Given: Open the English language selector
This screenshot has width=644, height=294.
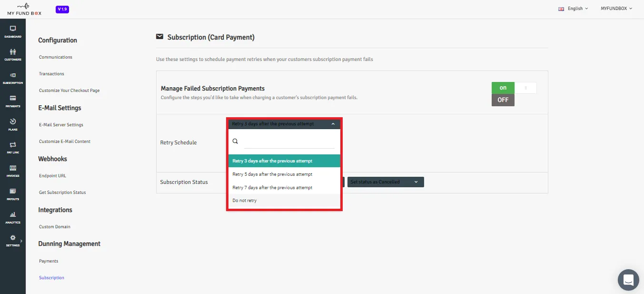Looking at the screenshot, I should 573,9.
